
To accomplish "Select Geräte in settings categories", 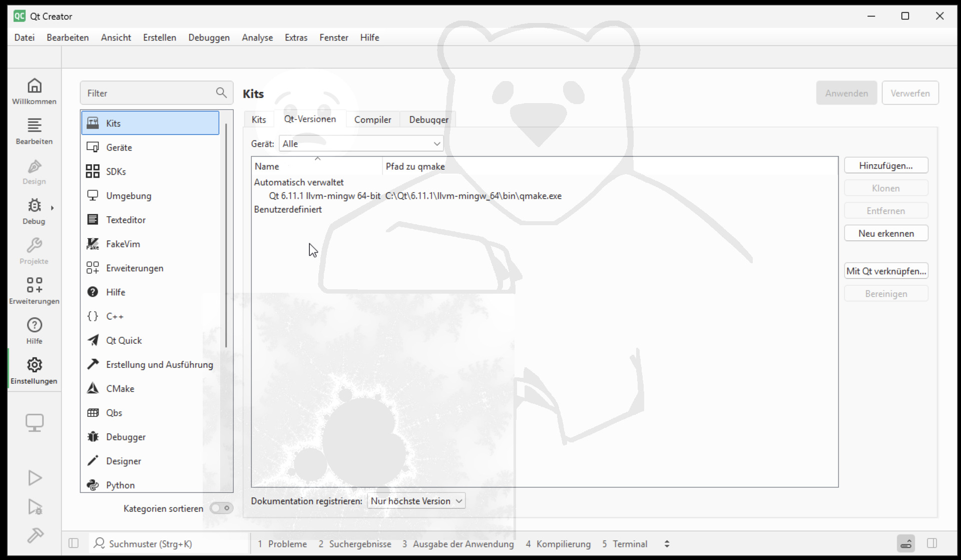I will (150, 147).
